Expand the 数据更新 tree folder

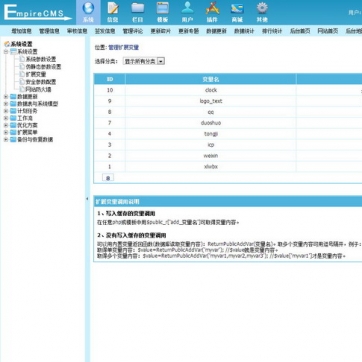pos(6,97)
